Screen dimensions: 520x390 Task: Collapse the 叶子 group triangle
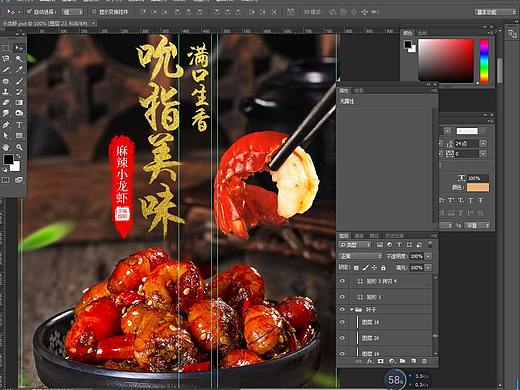tap(352, 310)
